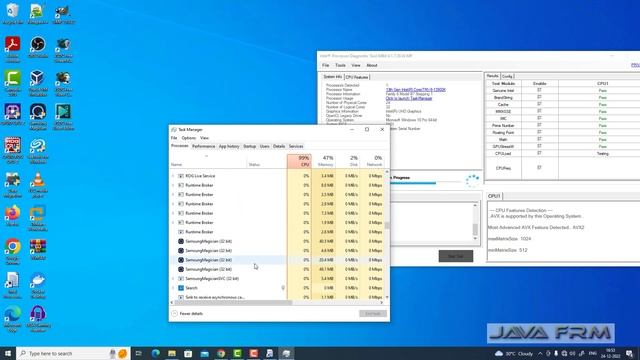The height and width of the screenshot is (360, 640).
Task: Uncheck Enable for the Genuine Intel test
Action: (539, 90)
